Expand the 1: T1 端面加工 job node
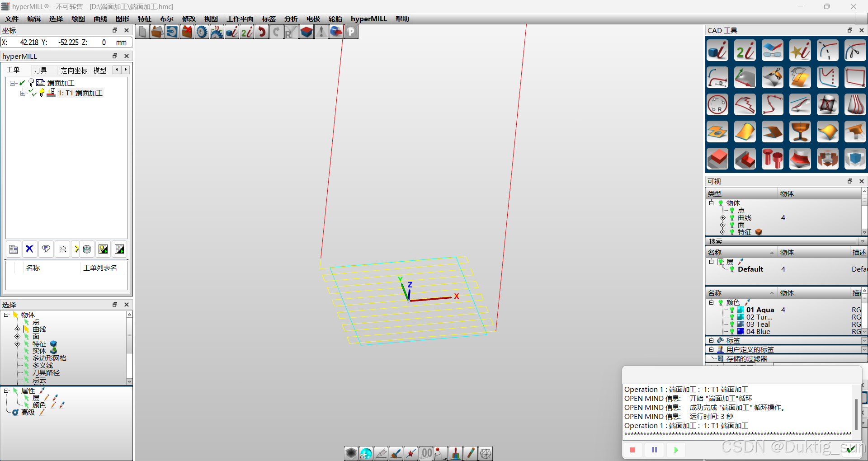 coord(23,93)
